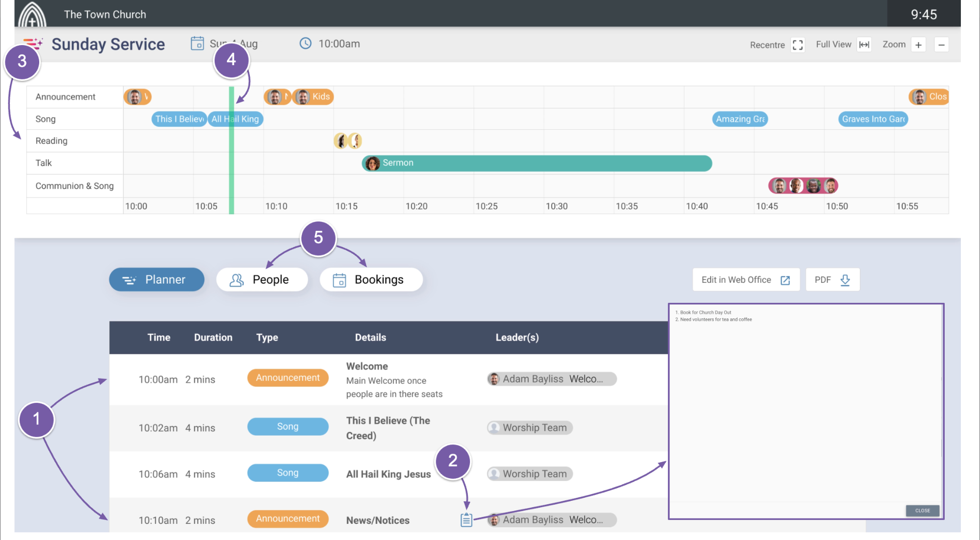This screenshot has height=540, width=980.
Task: Select the Reading avatars block on timeline
Action: [x=348, y=141]
